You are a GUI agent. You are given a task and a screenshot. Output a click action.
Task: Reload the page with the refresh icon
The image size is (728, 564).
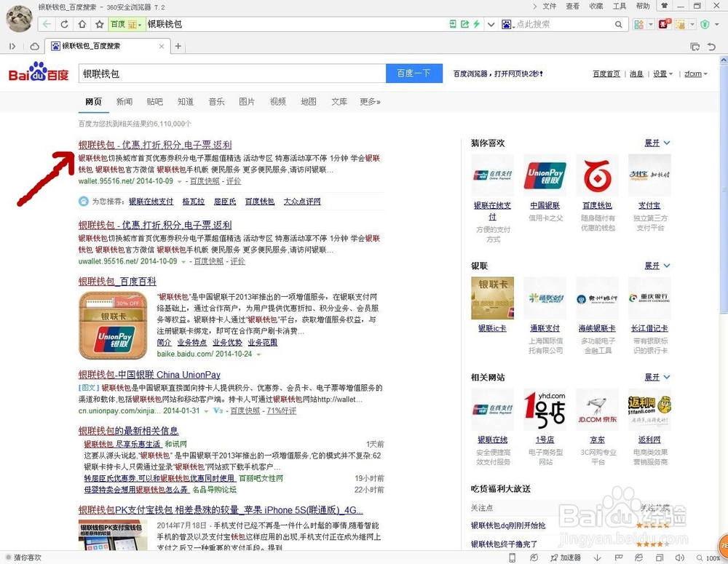[65, 24]
